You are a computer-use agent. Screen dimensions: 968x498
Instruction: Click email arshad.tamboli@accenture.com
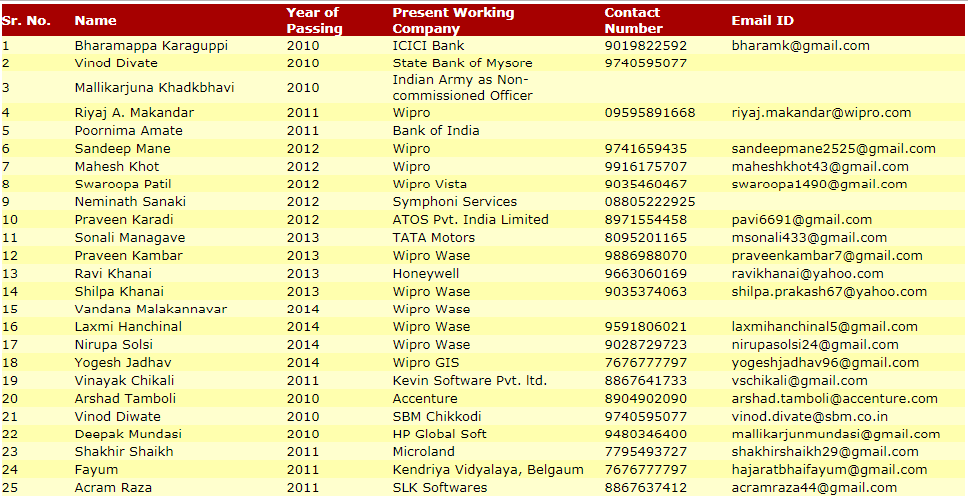click(834, 398)
